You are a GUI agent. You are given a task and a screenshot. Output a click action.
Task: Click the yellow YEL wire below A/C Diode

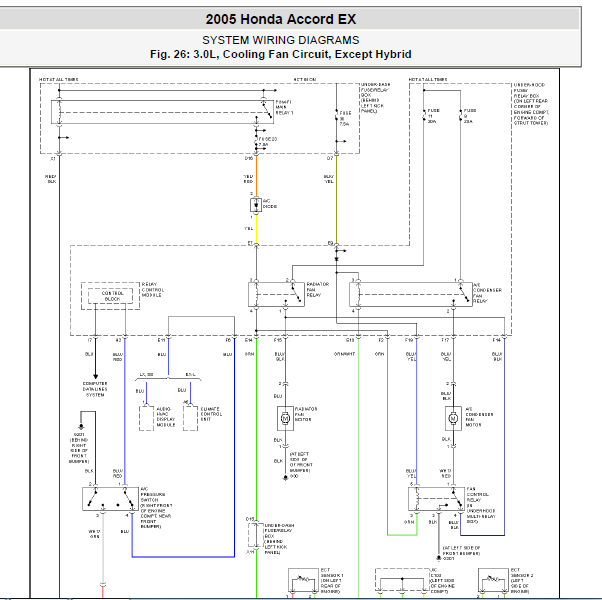click(x=256, y=228)
